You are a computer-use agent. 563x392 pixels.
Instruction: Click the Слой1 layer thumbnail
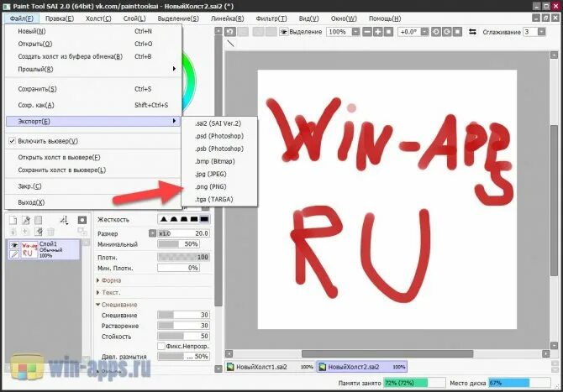pos(29,249)
